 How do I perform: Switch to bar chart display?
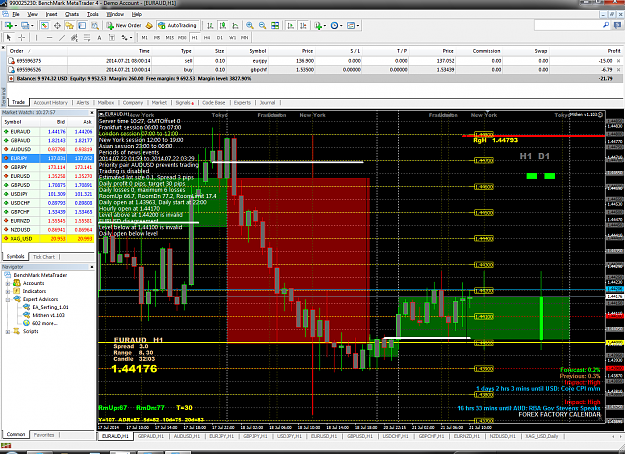(x=210, y=26)
